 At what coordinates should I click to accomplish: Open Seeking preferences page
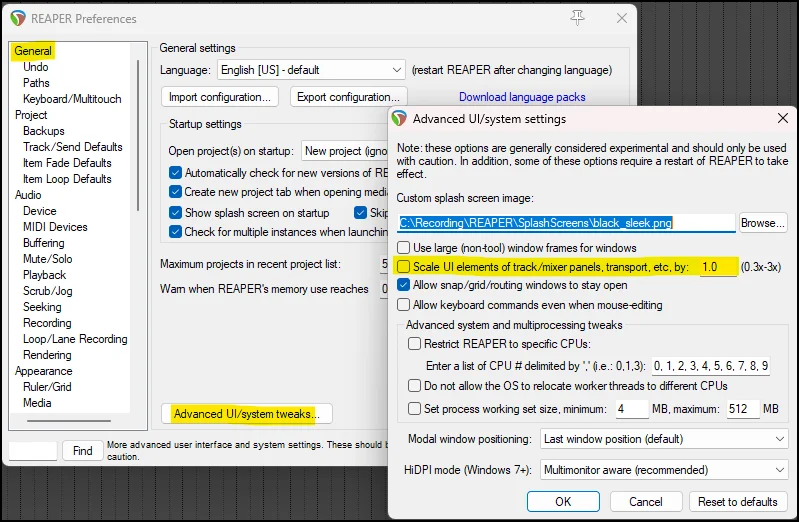42,307
